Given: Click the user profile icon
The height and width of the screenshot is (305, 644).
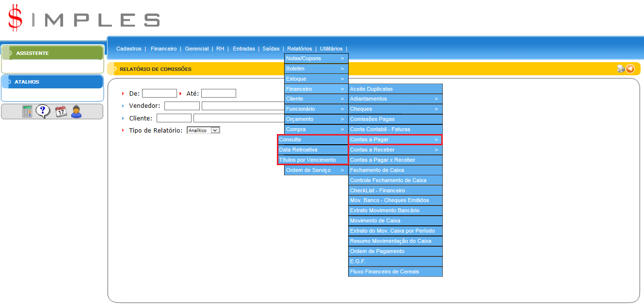Looking at the screenshot, I should [x=76, y=112].
